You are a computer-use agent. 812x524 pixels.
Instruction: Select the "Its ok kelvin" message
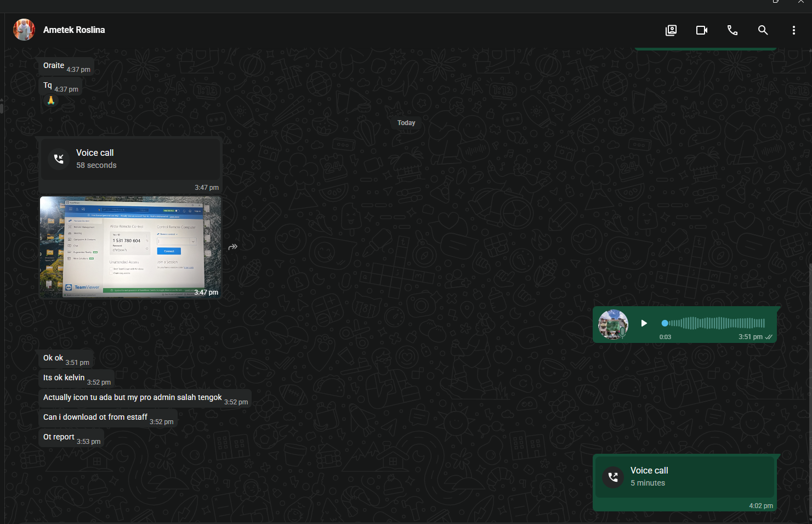coord(76,379)
